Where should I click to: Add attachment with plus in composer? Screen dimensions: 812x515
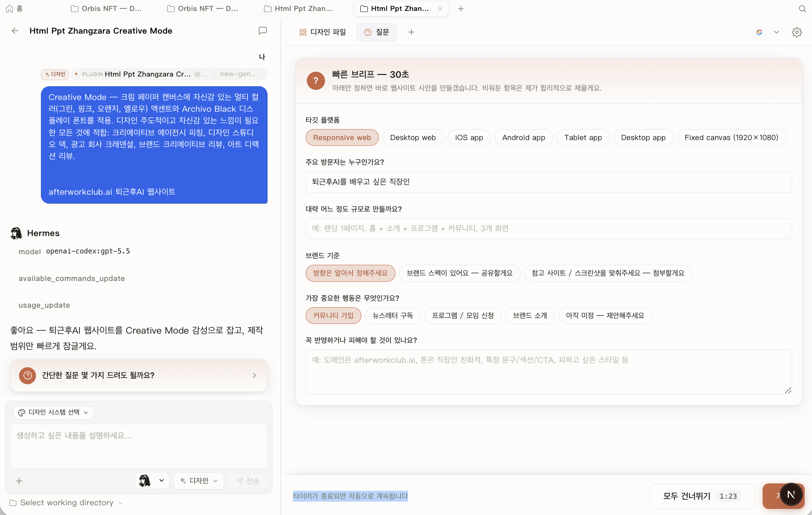coord(19,481)
